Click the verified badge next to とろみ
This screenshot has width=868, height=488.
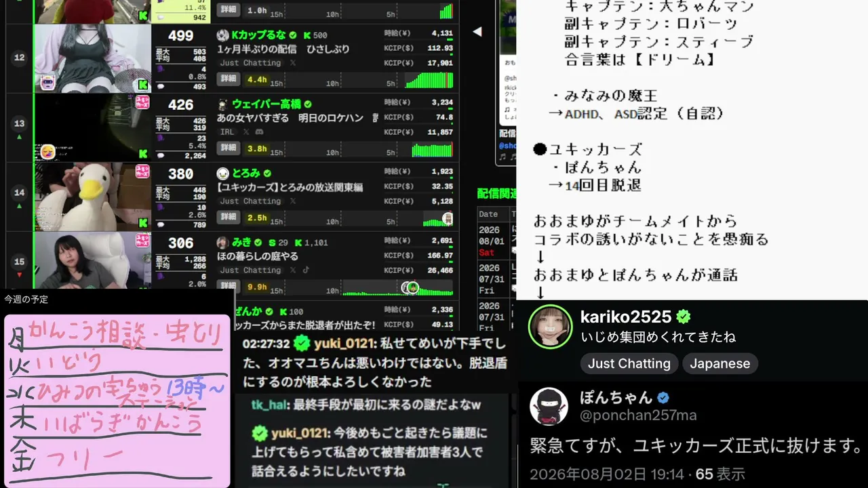[x=267, y=174]
